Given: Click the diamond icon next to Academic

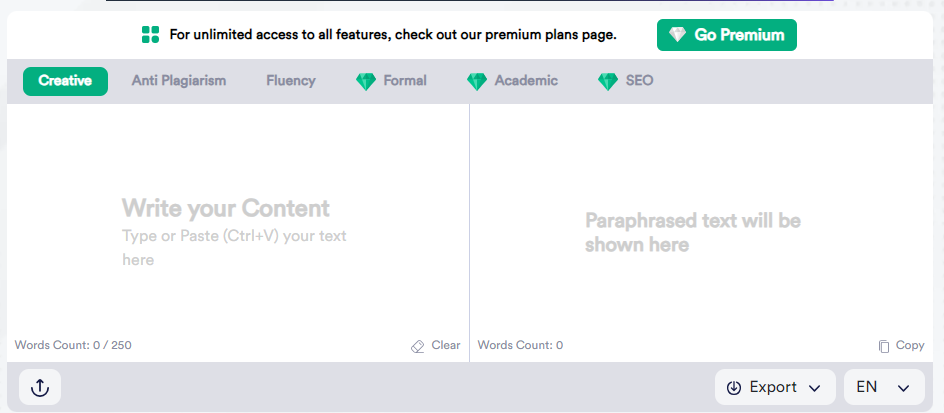Looking at the screenshot, I should pos(477,81).
